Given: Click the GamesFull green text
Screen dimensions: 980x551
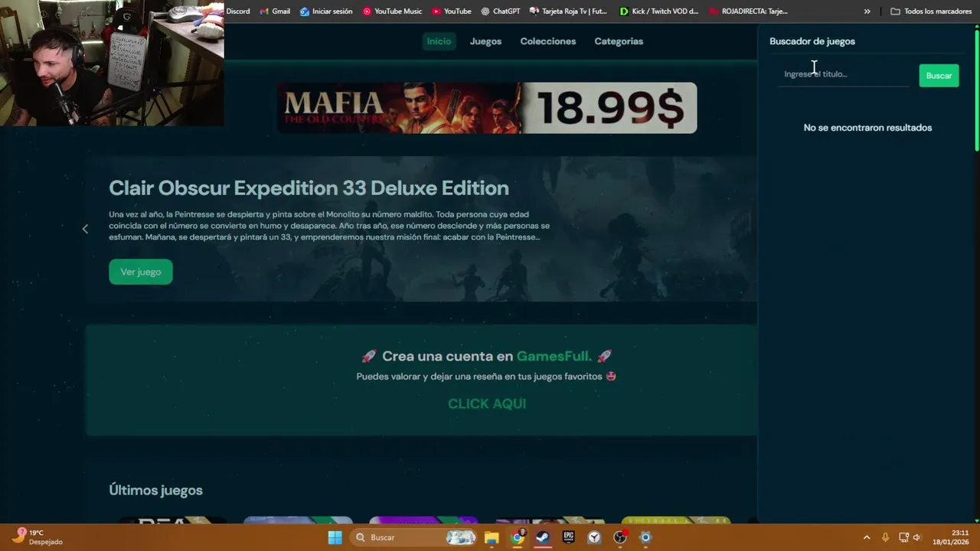Looking at the screenshot, I should pos(554,357).
